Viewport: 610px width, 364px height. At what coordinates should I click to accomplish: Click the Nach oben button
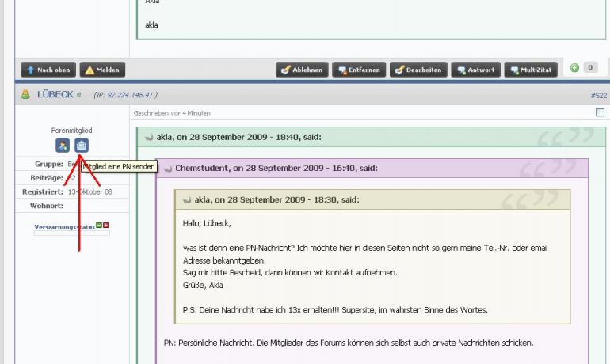(48, 70)
